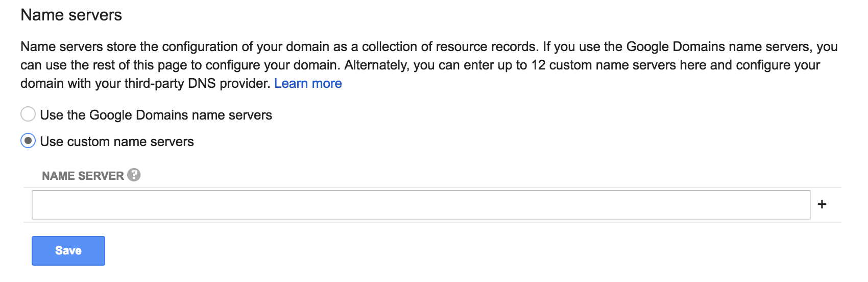This screenshot has height=282, width=868.
Task: Open the NAME SERVER help question mark icon
Action: (x=134, y=175)
